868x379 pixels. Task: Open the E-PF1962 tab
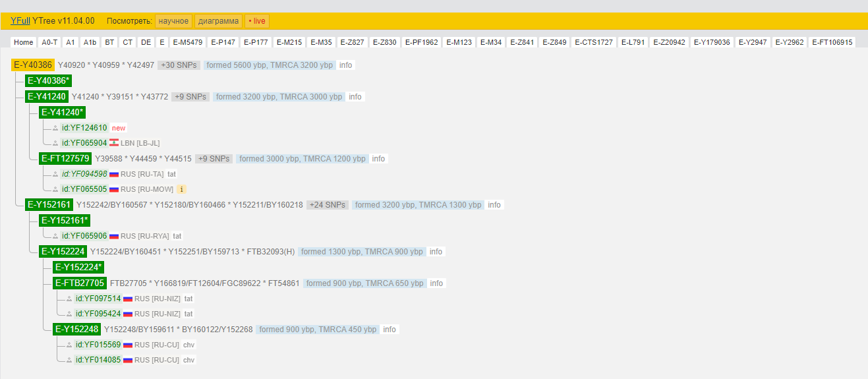422,42
